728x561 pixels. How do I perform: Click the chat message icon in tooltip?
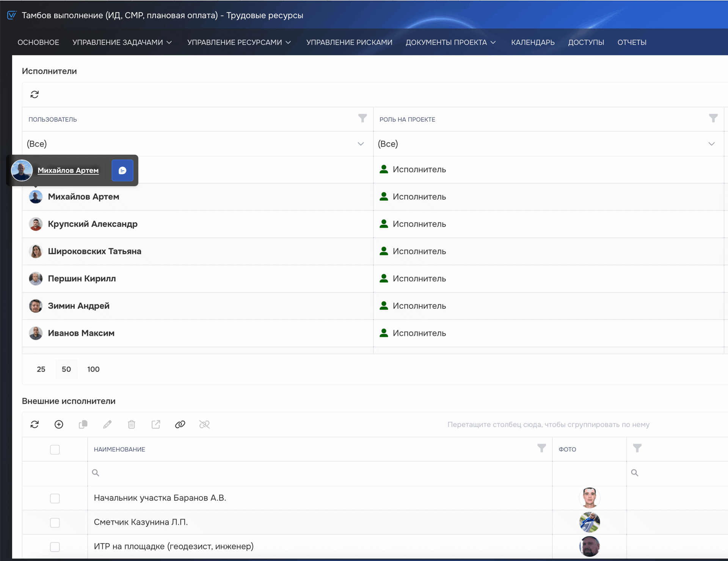(122, 171)
